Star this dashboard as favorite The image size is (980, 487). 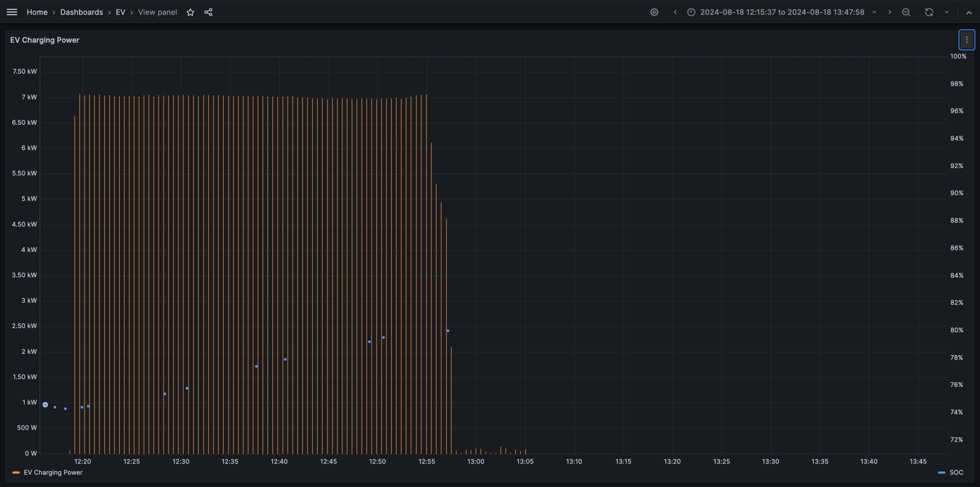pos(191,12)
